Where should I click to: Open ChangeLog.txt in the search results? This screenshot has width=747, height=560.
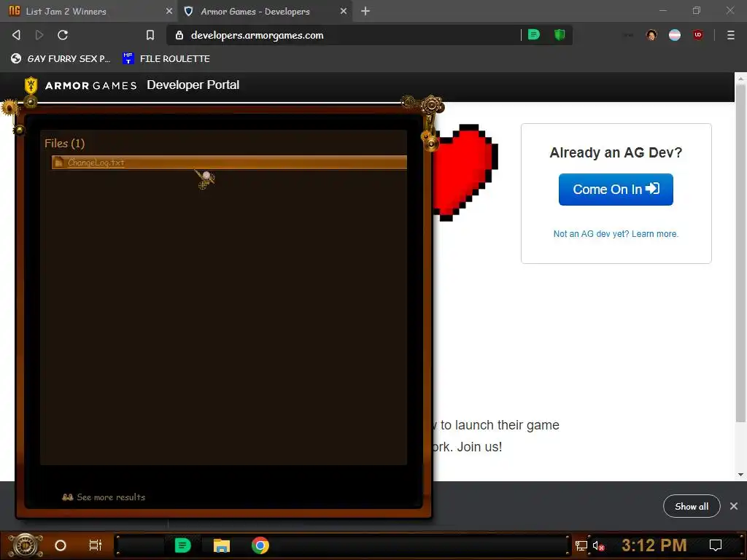229,163
